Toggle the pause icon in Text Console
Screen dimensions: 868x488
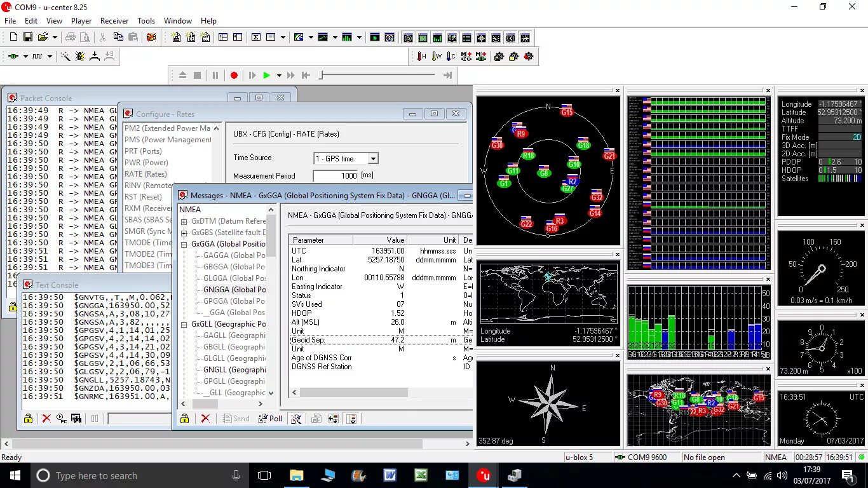coord(95,419)
